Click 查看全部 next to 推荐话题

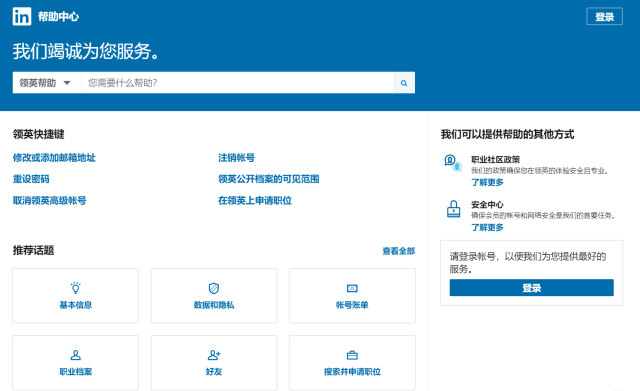tap(399, 251)
